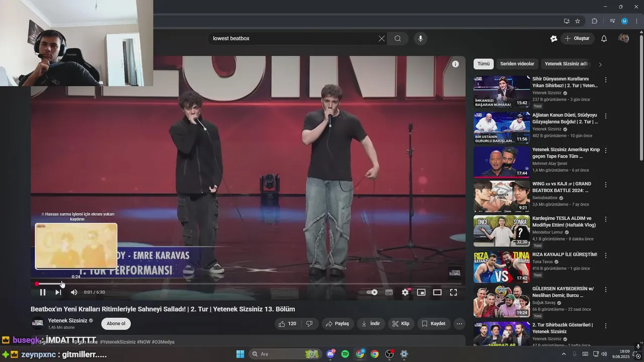Viewport: 644px width, 362px height.
Task: Open options for WING vs KAJI video
Action: pyautogui.click(x=606, y=185)
